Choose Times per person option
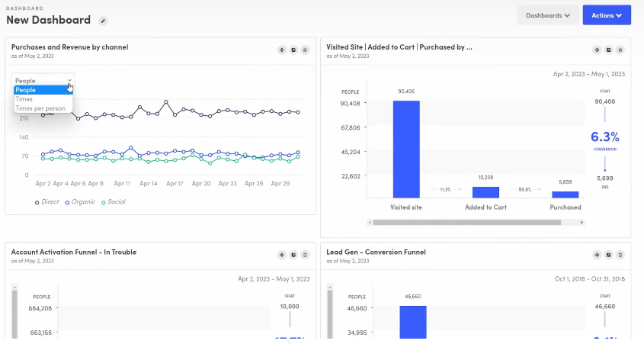Screen dimensions: 644x344 point(40,108)
